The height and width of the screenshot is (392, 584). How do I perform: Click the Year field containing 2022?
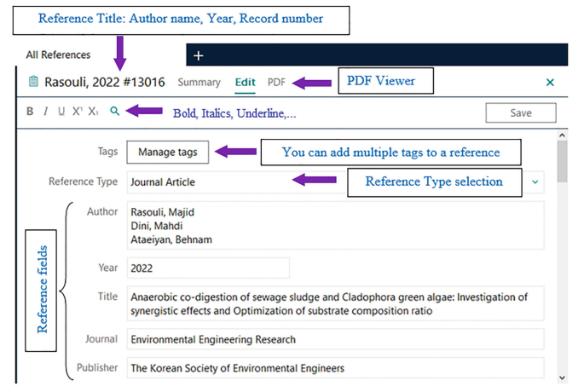click(208, 268)
